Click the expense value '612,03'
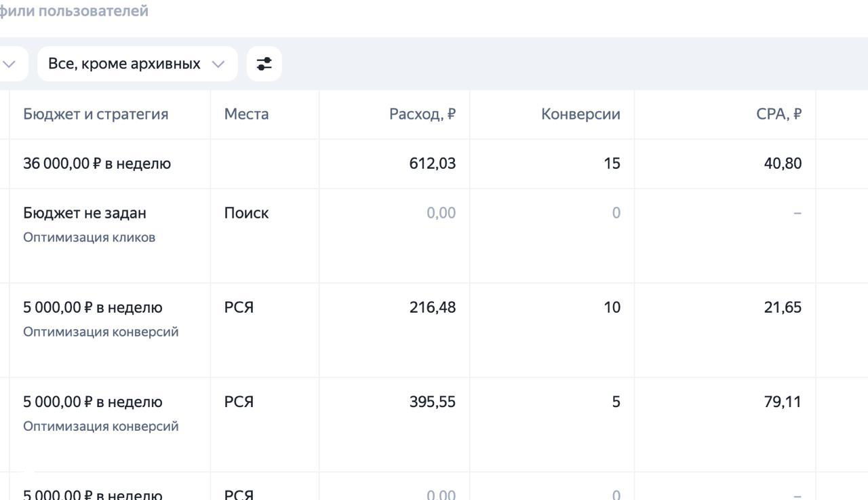 [x=434, y=162]
